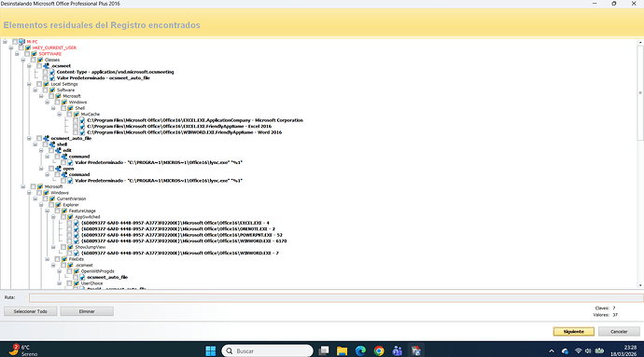
Task: Collapse the Local Settings node
Action: (x=29, y=84)
